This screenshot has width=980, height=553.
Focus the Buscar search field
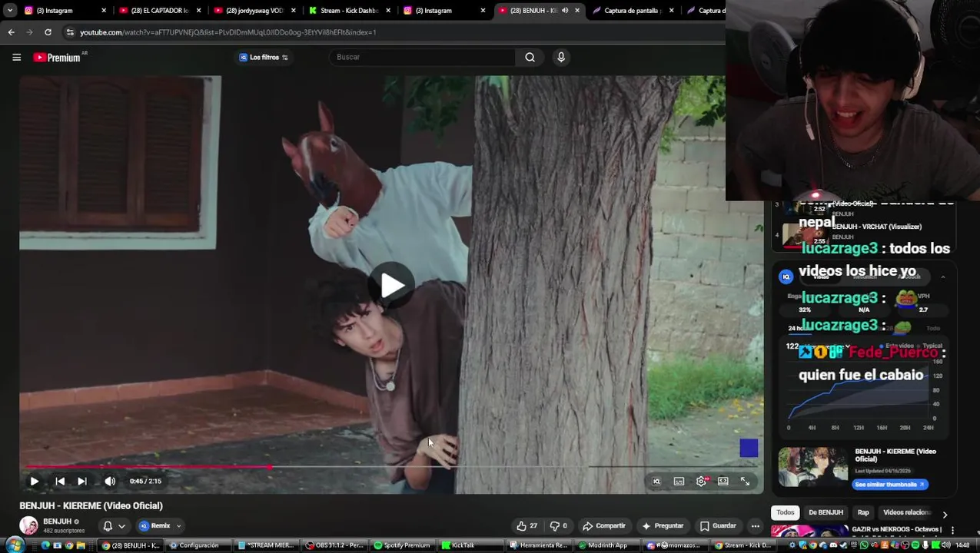(x=421, y=57)
